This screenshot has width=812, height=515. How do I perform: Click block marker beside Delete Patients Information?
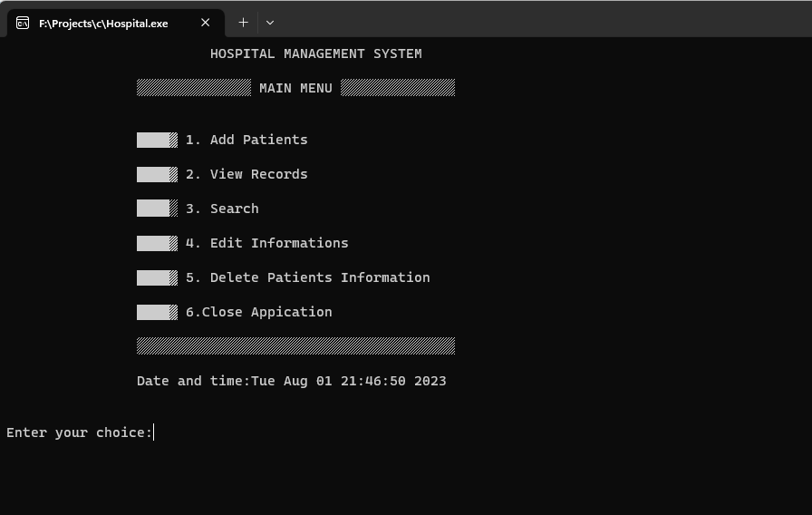[x=157, y=277]
